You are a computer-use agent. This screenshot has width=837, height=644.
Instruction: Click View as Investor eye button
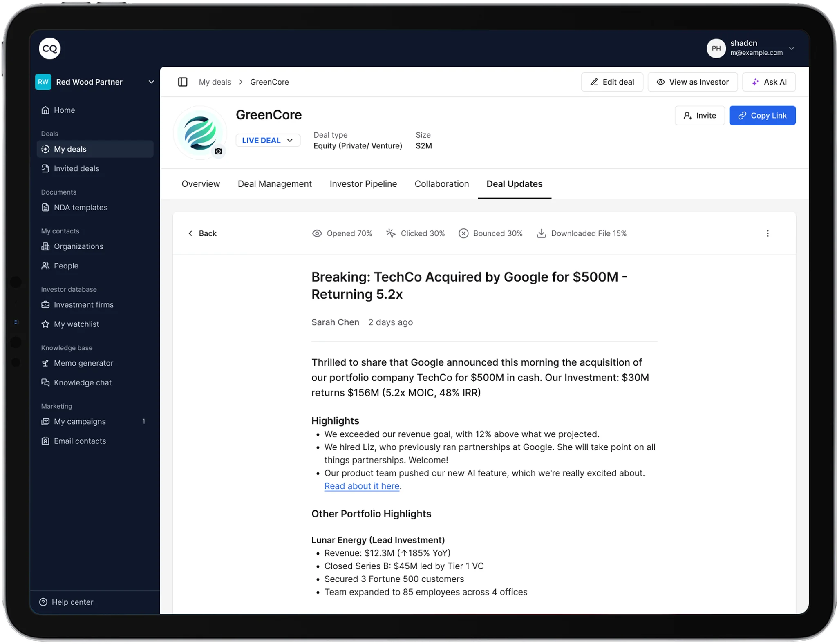(692, 82)
